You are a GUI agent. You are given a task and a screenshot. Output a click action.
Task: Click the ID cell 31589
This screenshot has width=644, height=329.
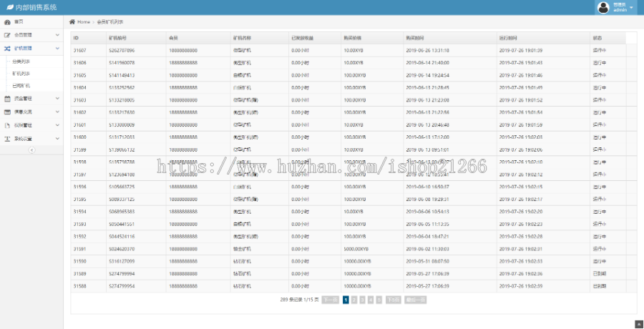[79, 273]
